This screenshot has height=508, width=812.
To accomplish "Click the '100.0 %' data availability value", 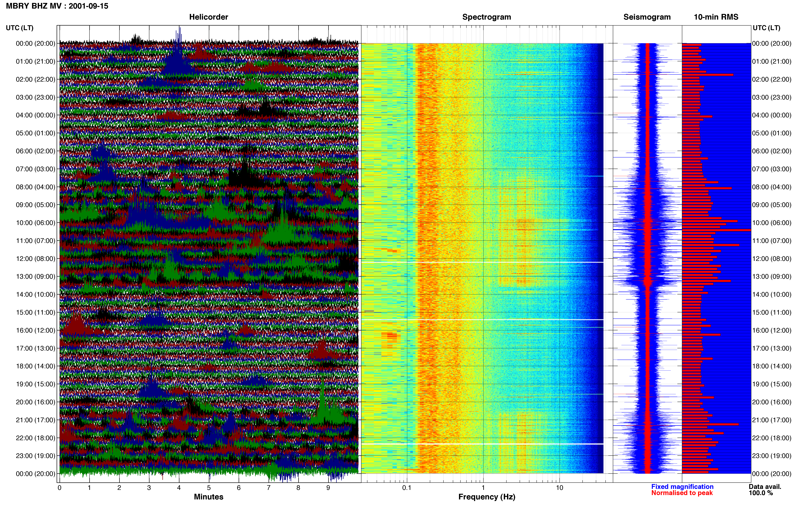I will [x=761, y=493].
